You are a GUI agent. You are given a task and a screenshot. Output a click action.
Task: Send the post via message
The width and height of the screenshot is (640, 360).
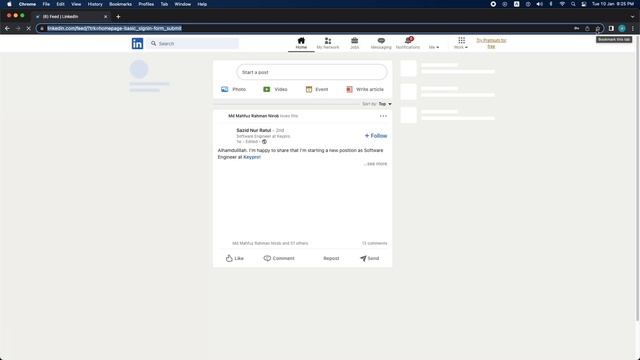(x=369, y=258)
